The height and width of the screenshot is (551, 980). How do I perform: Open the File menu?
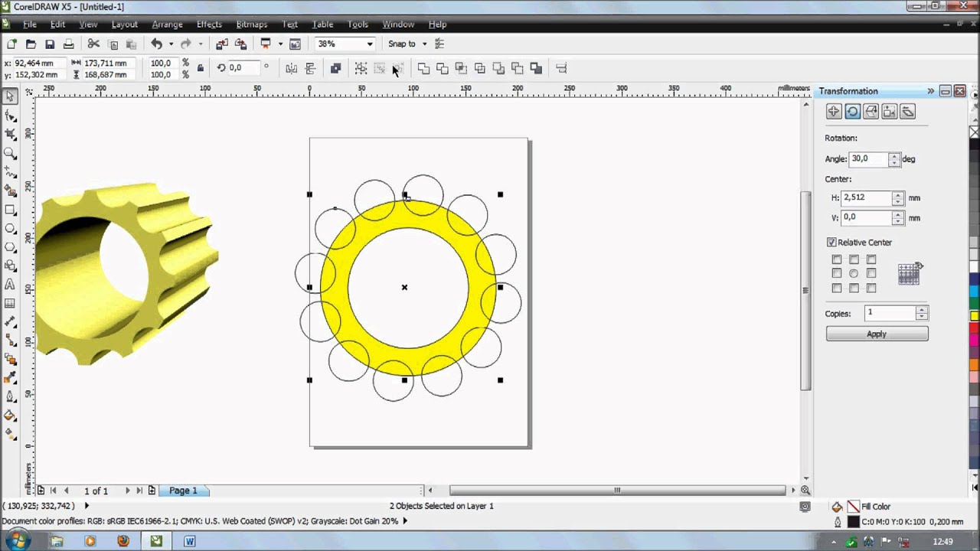tap(30, 24)
